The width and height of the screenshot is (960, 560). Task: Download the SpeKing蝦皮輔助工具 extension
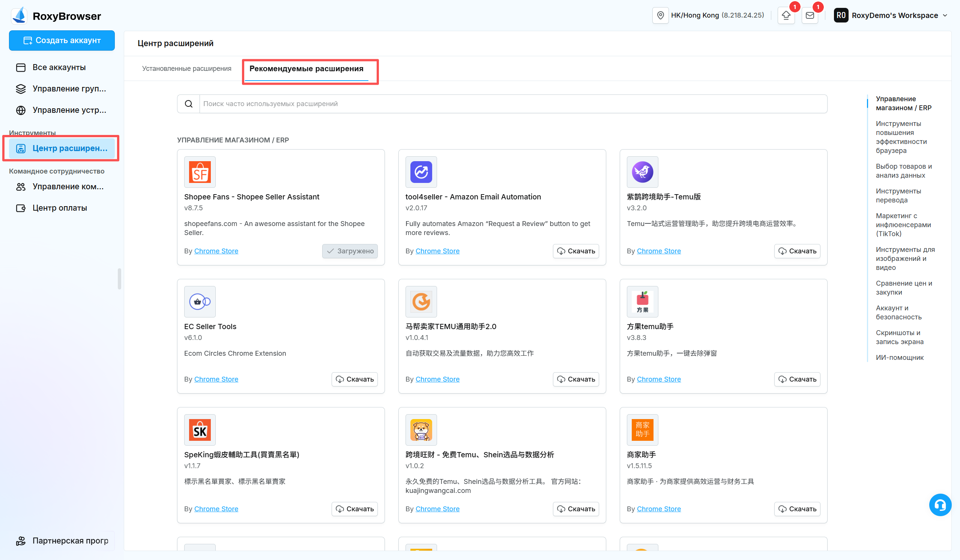(x=354, y=509)
